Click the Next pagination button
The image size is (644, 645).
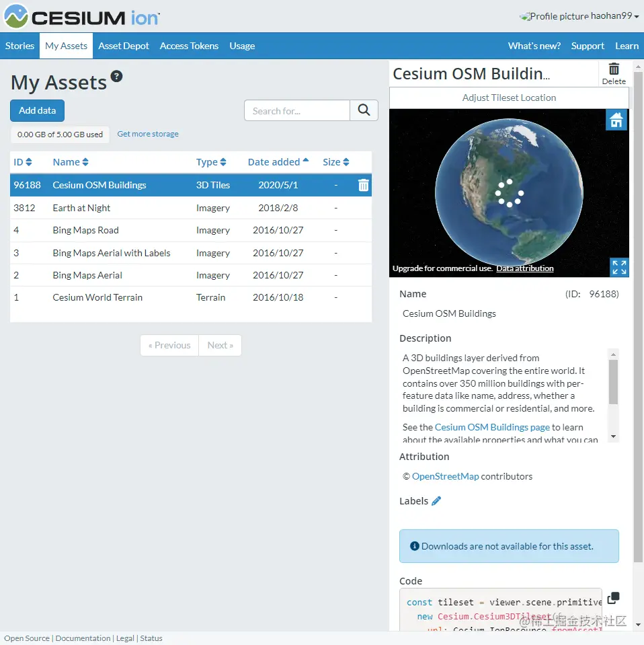point(220,345)
